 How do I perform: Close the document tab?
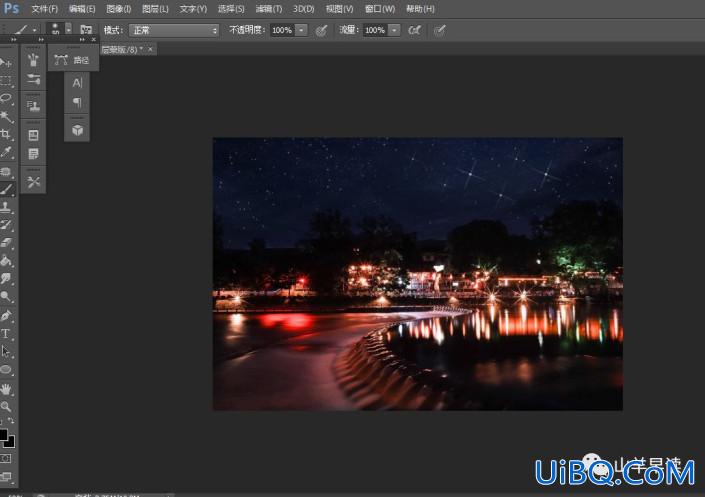(x=151, y=49)
